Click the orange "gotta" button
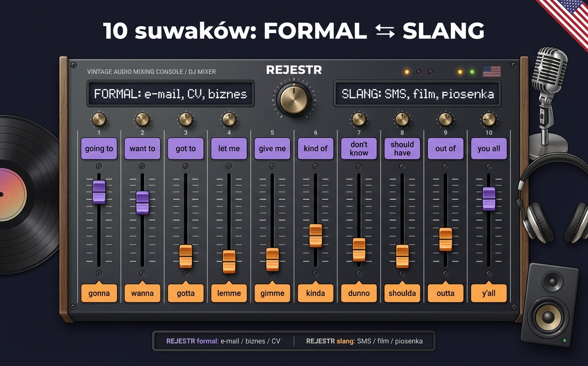588x366 pixels. point(186,293)
